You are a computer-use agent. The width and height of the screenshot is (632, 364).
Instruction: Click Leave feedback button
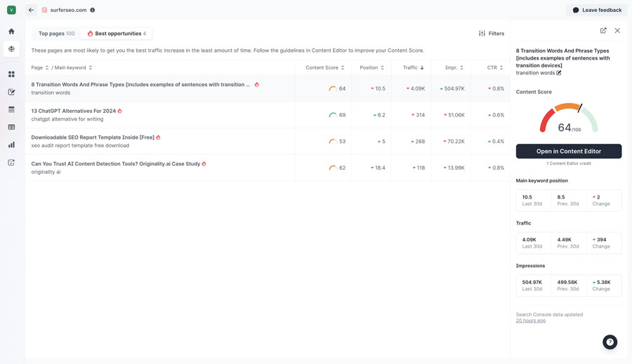click(597, 10)
